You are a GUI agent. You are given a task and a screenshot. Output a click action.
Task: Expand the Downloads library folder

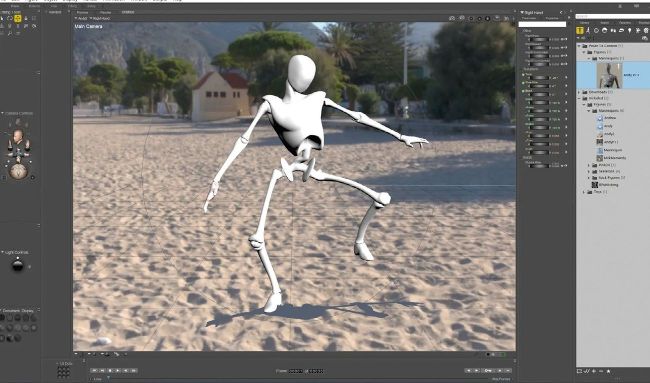click(x=580, y=92)
